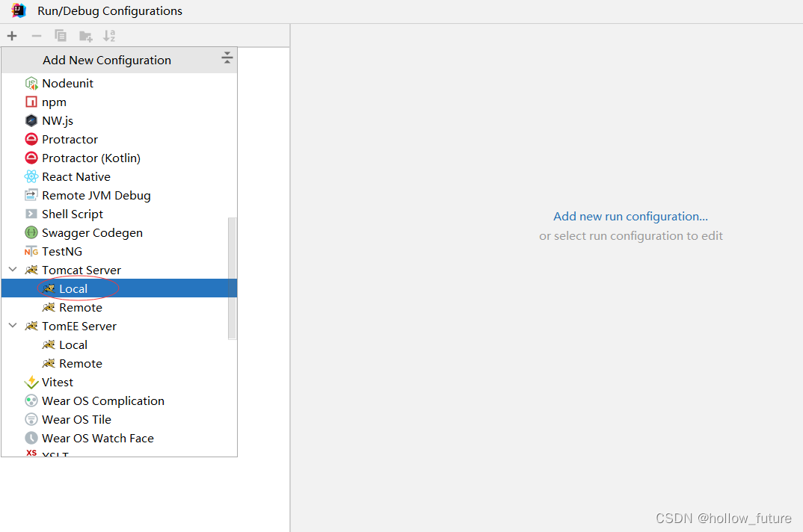Image resolution: width=803 pixels, height=532 pixels.
Task: Click the Nodeunit icon
Action: [31, 84]
